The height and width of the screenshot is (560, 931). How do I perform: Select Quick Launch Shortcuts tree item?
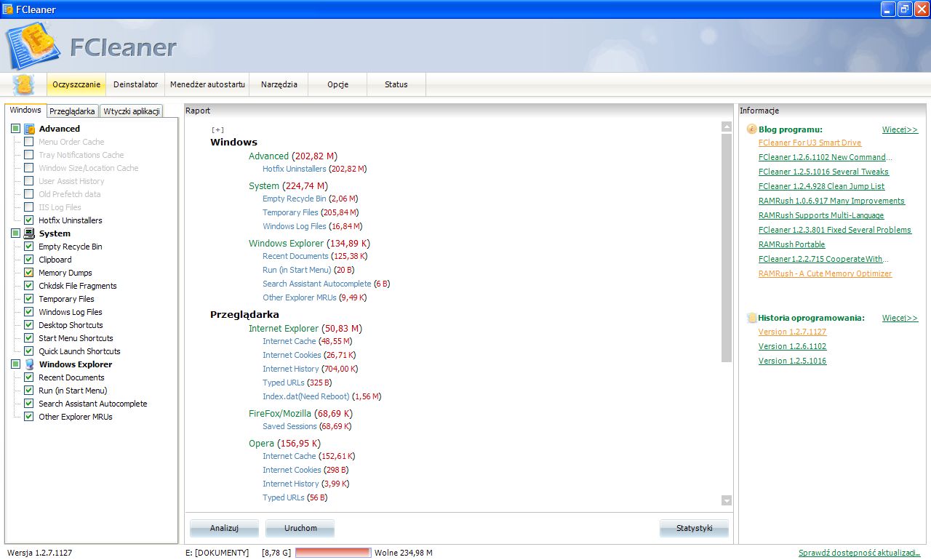(x=79, y=351)
